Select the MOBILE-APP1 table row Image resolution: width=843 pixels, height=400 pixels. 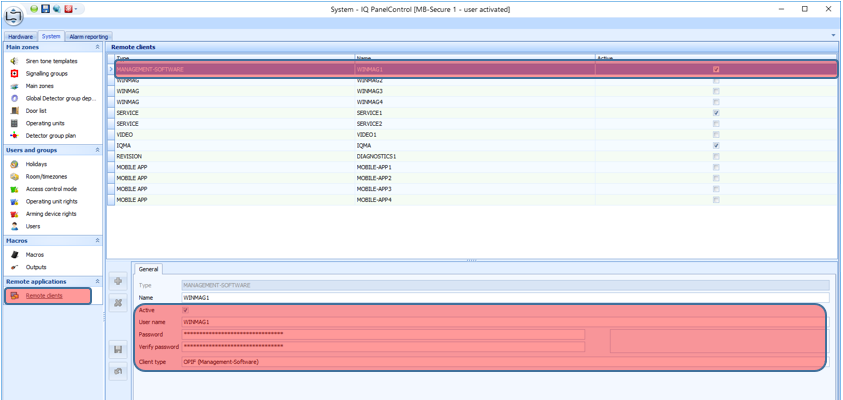click(x=472, y=167)
